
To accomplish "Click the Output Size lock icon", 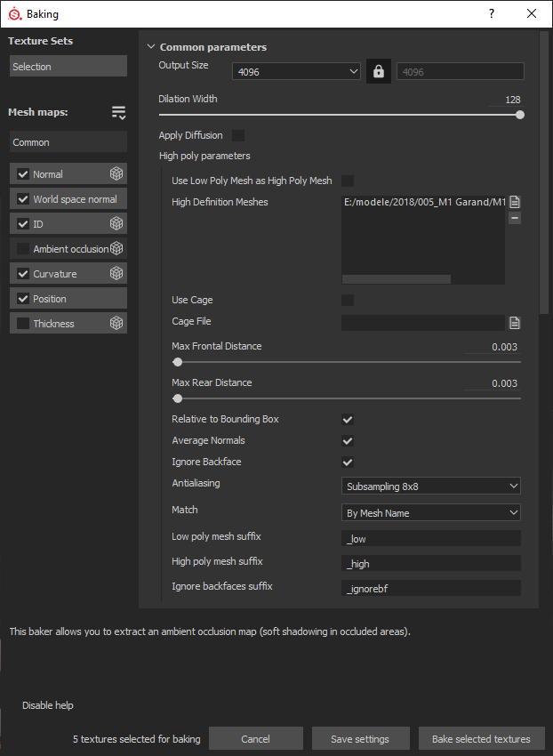I will click(380, 71).
